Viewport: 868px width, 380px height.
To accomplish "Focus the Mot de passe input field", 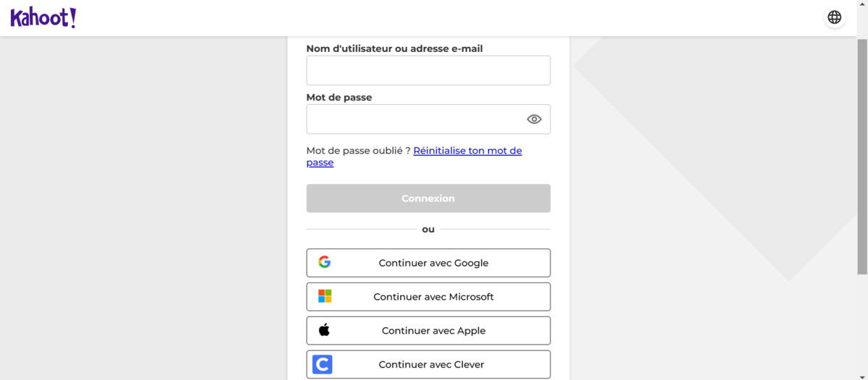I will point(428,119).
